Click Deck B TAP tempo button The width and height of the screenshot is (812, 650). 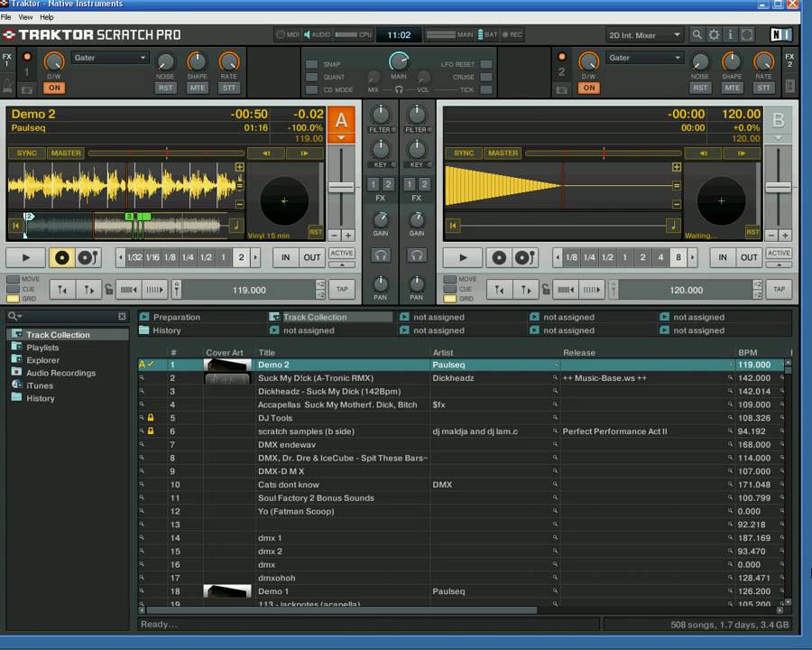tap(780, 289)
